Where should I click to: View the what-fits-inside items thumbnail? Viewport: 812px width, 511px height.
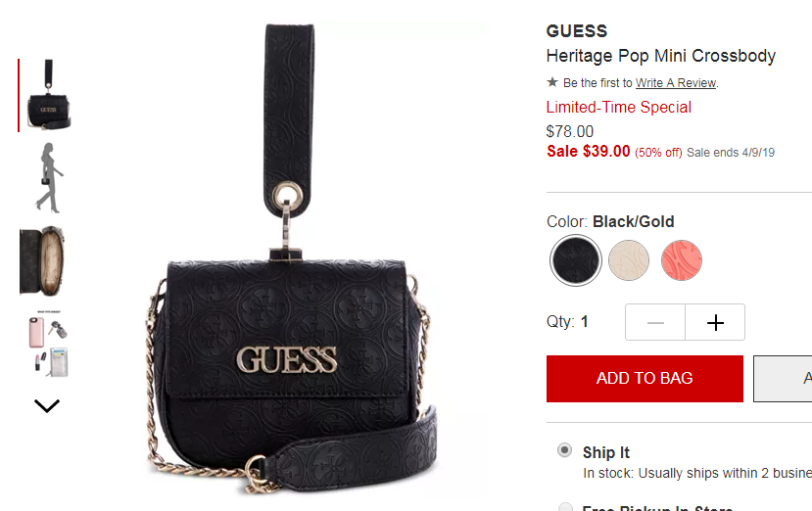49,344
